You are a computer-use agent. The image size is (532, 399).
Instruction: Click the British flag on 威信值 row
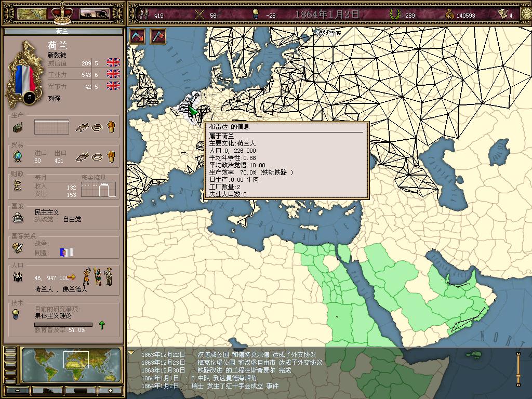coord(113,62)
